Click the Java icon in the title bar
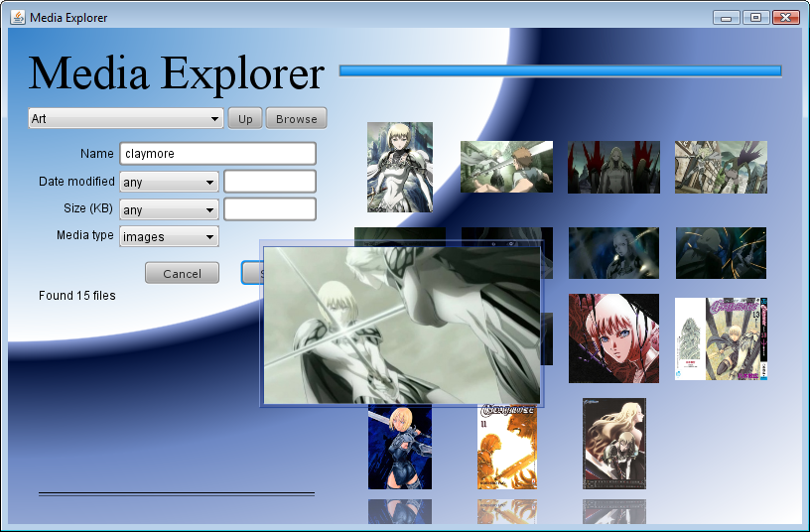The width and height of the screenshot is (810, 532). click(x=18, y=17)
